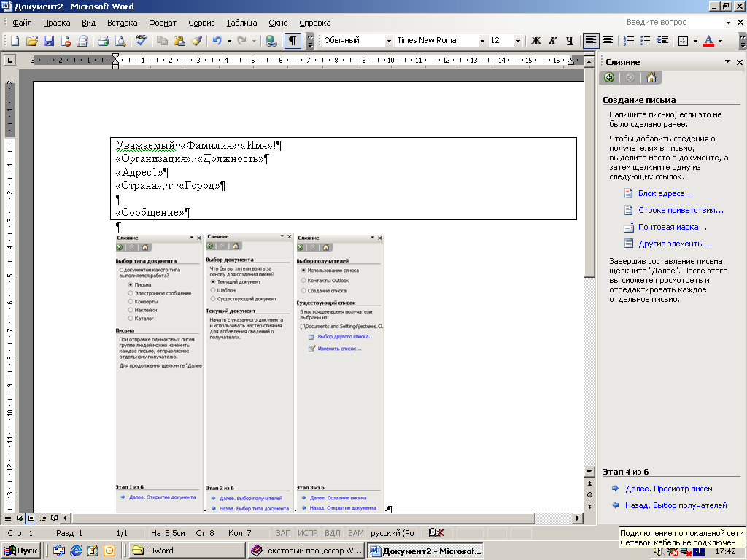
Task: Activate the Format Painter brush icon
Action: pos(196,41)
